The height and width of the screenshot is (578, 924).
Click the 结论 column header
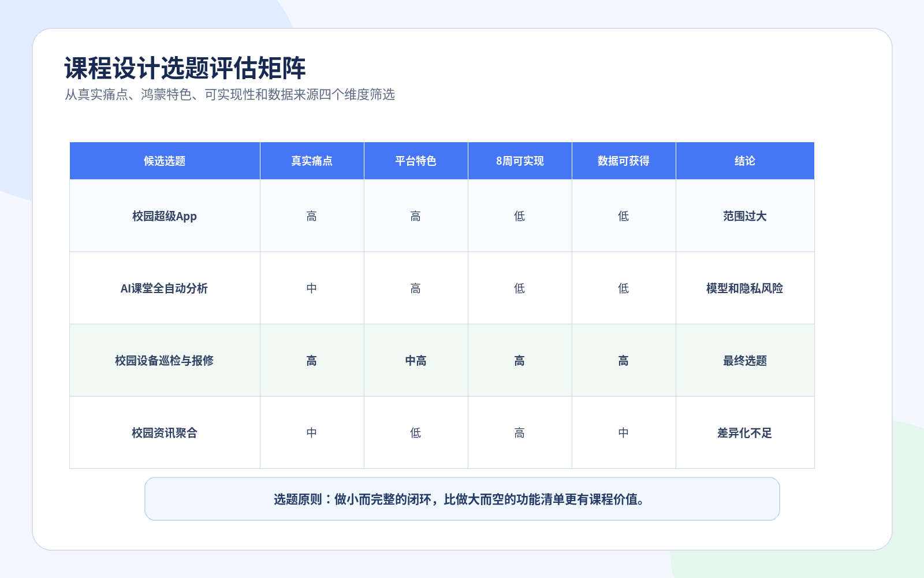point(745,161)
